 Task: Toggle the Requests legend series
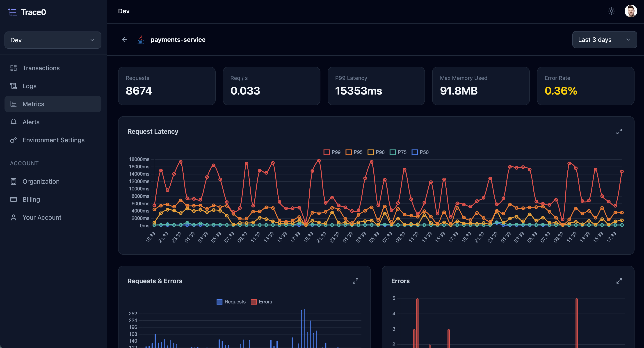(231, 302)
